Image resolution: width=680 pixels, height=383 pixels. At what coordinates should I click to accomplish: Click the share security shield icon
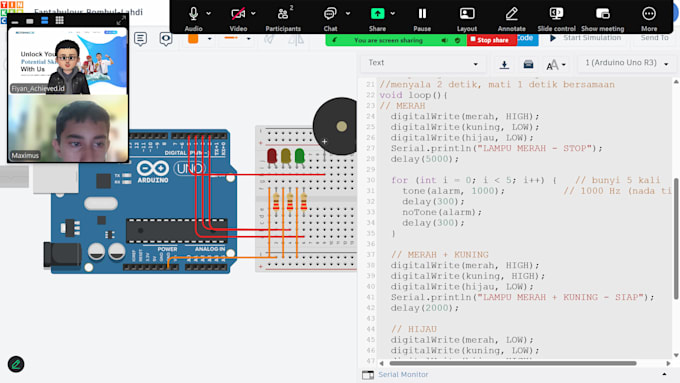pos(458,40)
